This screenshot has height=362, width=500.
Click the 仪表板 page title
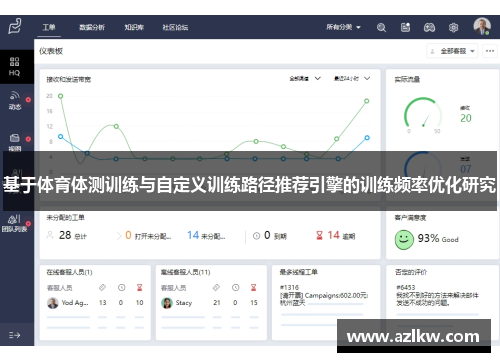51,51
